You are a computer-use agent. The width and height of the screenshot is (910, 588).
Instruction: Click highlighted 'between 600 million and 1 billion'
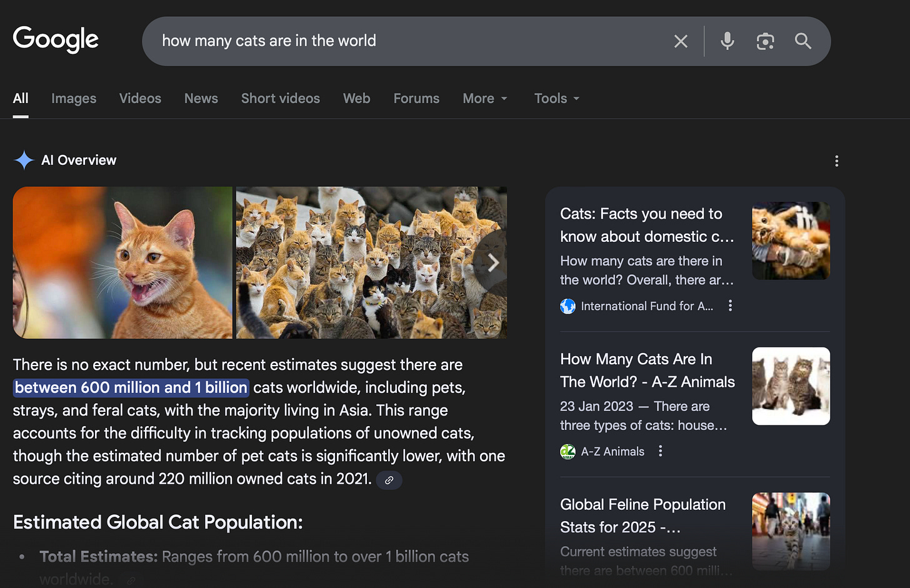131,387
